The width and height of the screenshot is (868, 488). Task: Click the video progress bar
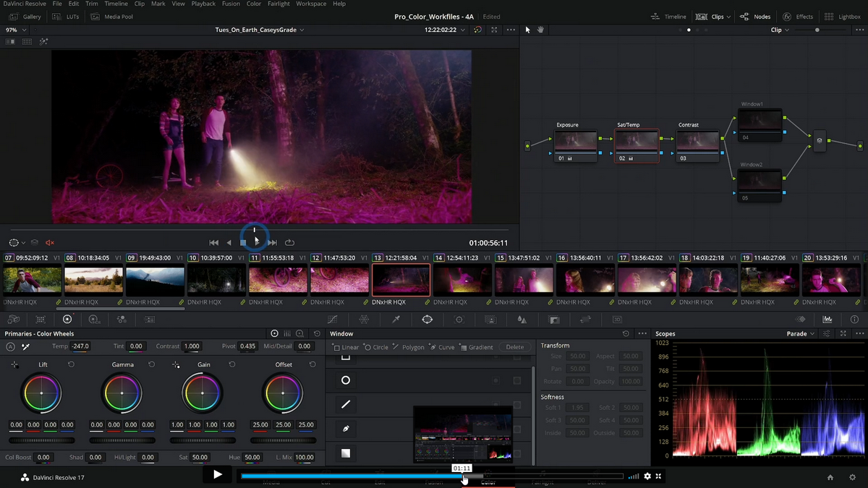432,476
